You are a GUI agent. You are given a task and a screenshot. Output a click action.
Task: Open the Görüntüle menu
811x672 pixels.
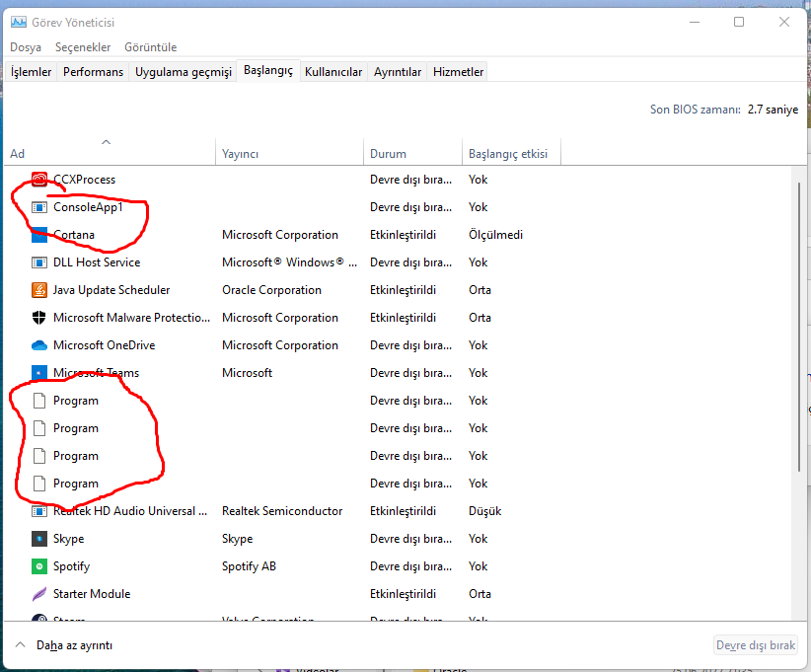point(151,47)
